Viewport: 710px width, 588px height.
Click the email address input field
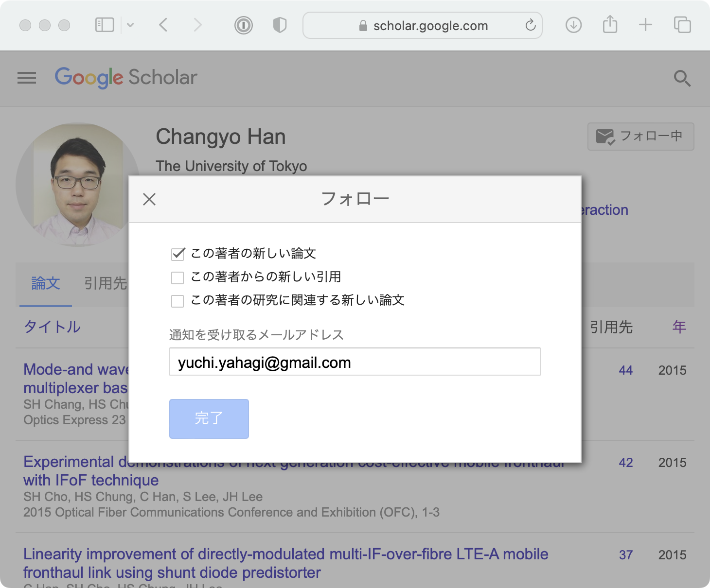355,362
